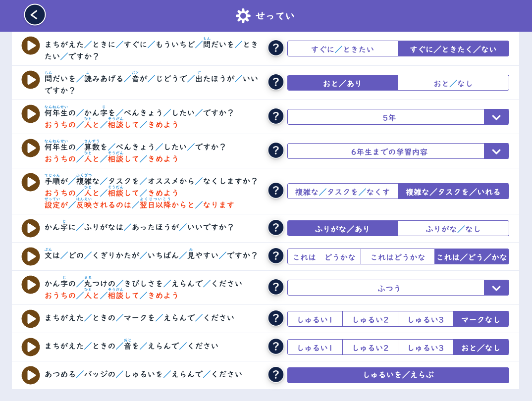
Task: Click question text 文はどのくぎりかたが
Action: coord(151,254)
